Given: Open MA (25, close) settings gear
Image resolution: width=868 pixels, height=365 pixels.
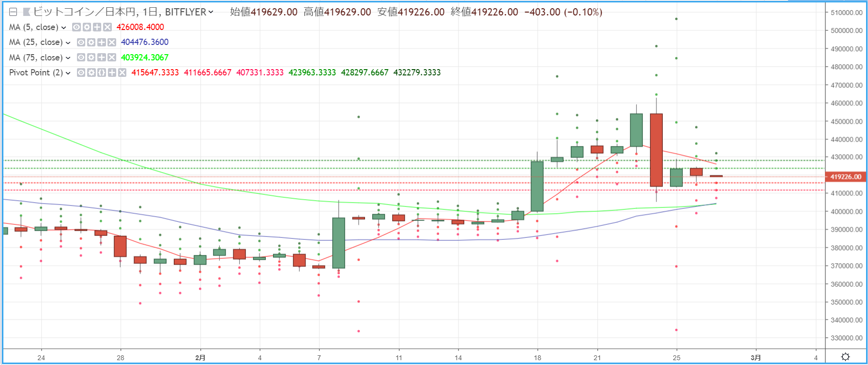Looking at the screenshot, I should (x=91, y=43).
